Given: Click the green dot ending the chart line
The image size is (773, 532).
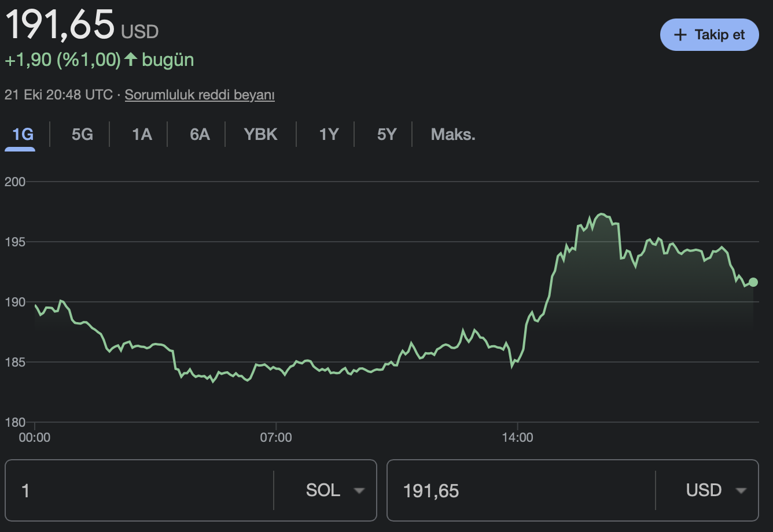Looking at the screenshot, I should 753,282.
